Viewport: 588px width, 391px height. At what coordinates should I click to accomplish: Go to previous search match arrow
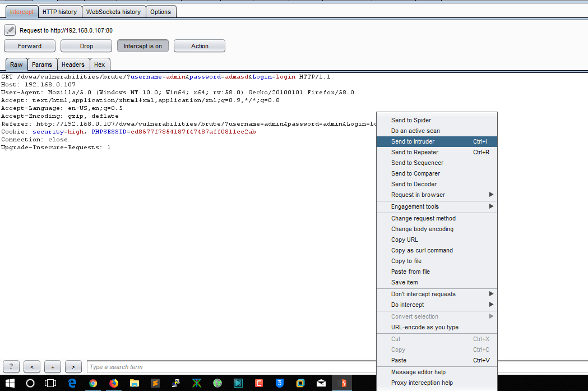pos(31,367)
